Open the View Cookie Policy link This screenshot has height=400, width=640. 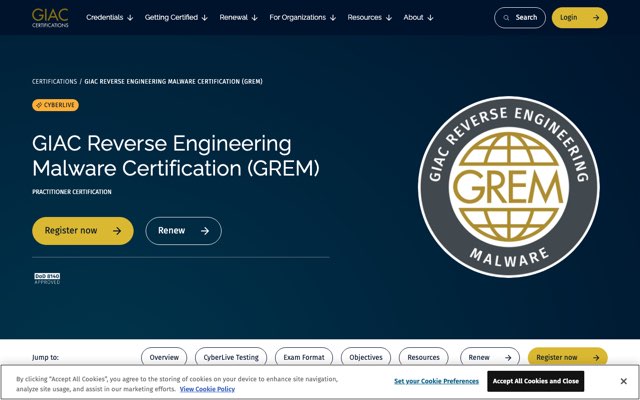(x=207, y=389)
